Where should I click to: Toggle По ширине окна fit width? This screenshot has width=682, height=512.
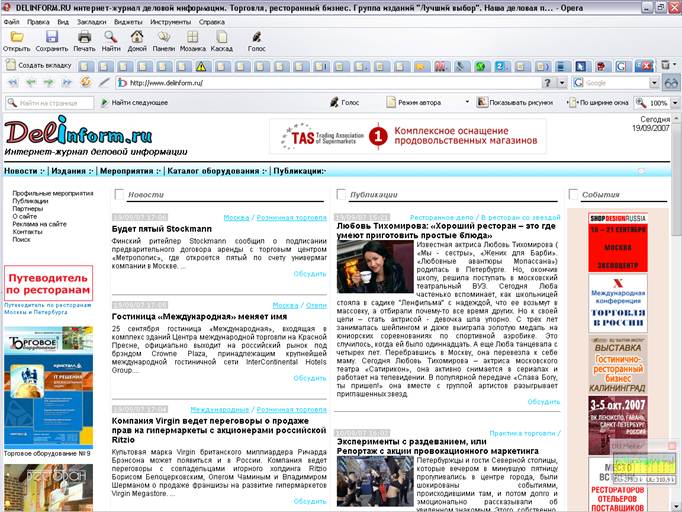click(x=599, y=103)
